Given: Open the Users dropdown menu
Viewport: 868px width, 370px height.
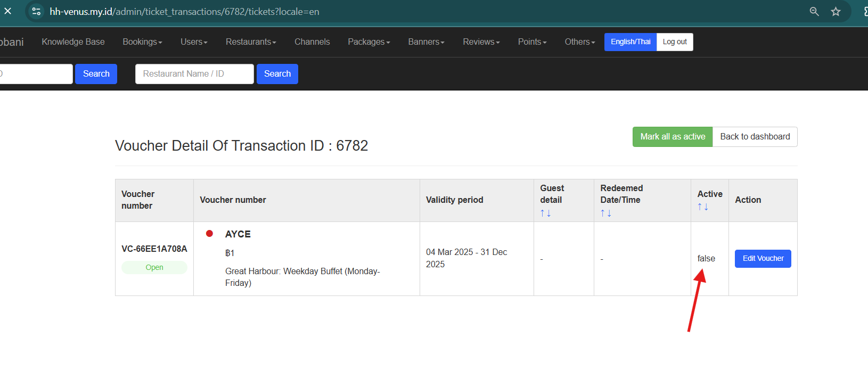Looking at the screenshot, I should click(x=194, y=42).
